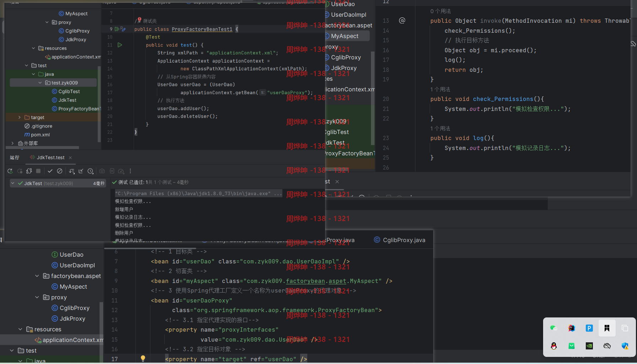Click the camera snapshot icon in the run toolbar
The image size is (637, 364).
coord(102,171)
